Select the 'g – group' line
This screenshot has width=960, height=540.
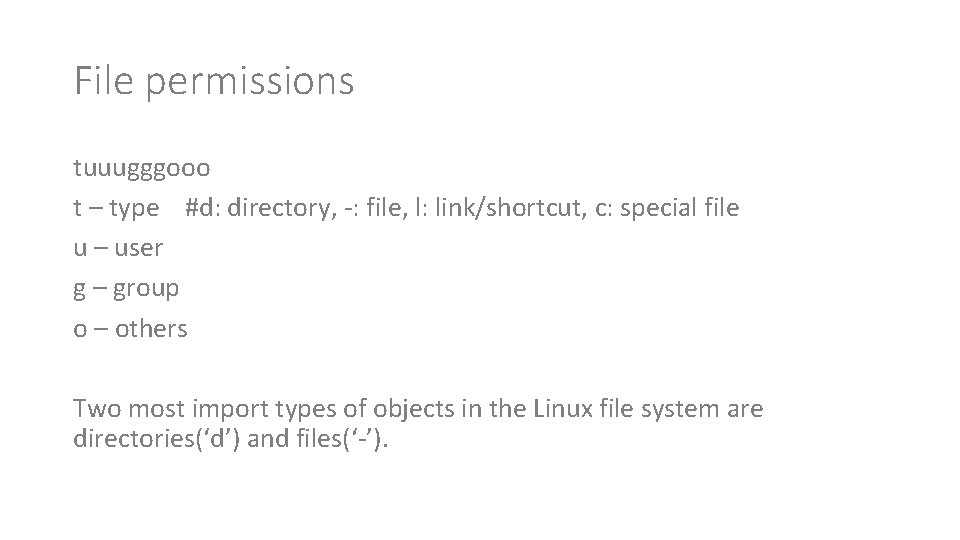[x=126, y=288]
